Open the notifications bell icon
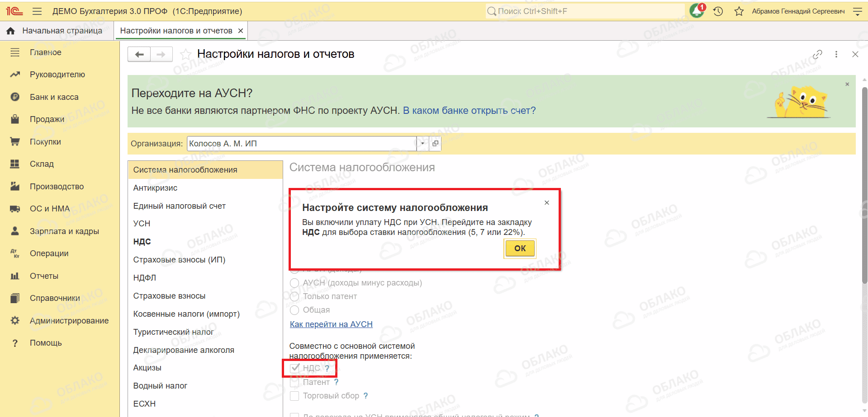 [697, 11]
